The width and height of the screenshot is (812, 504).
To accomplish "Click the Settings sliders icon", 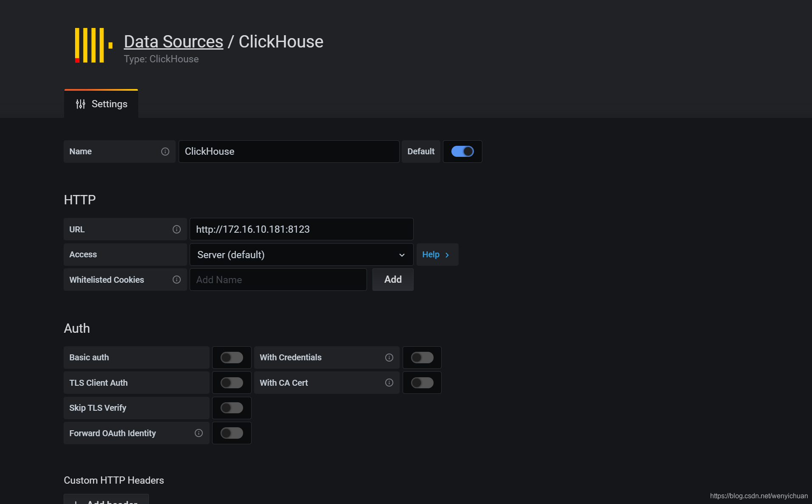I will click(x=81, y=104).
